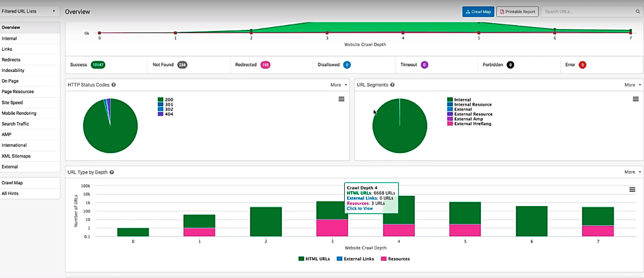Click the search magnifier icon
Viewport: 644px width, 278px height.
point(637,12)
